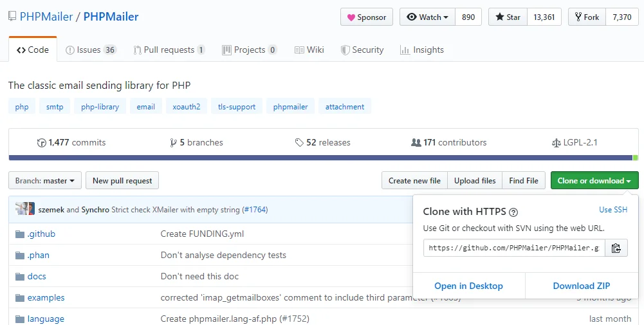Click Create new file button
Viewport: 644px width, 325px height.
(414, 181)
